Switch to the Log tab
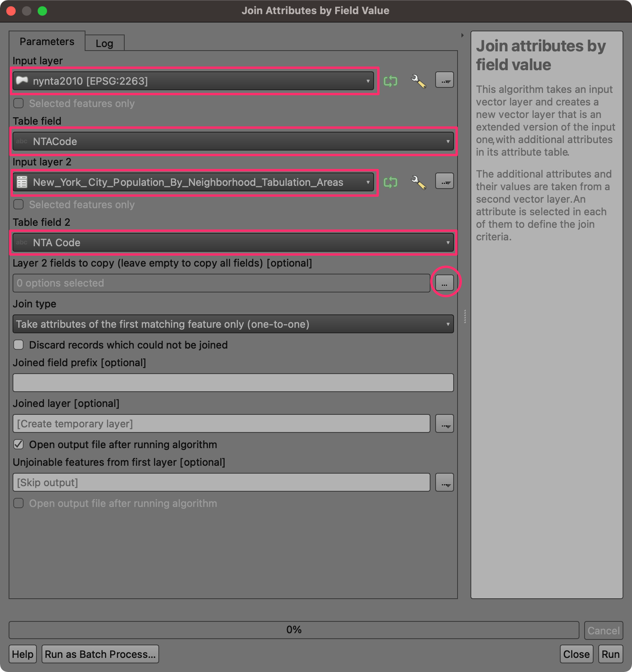Viewport: 632px width, 672px height. (104, 43)
